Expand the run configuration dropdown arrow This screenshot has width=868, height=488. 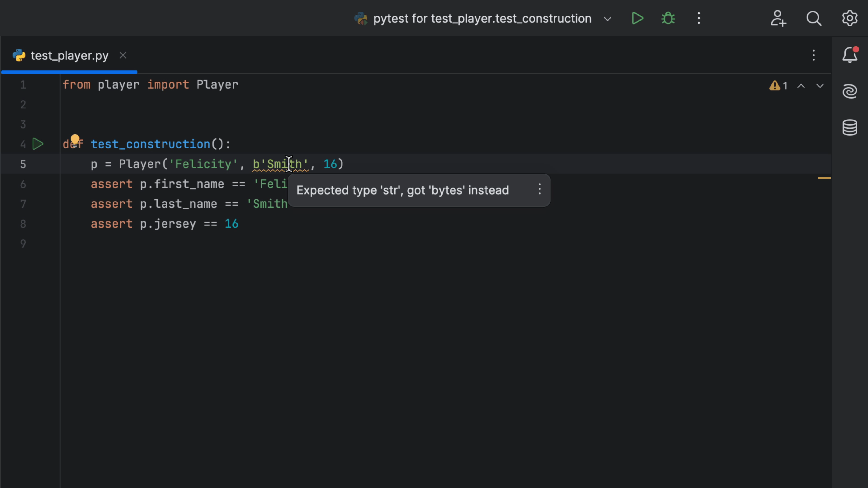(x=608, y=19)
